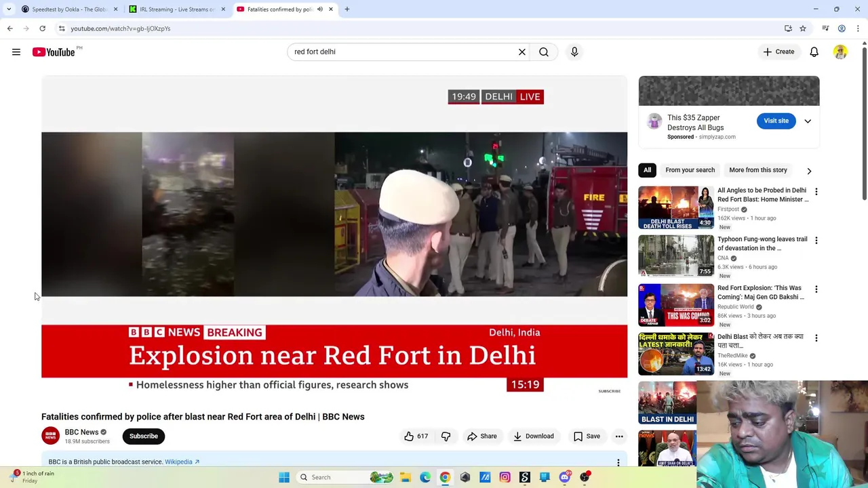
Task: Select the More from this story chip
Action: [x=758, y=170]
